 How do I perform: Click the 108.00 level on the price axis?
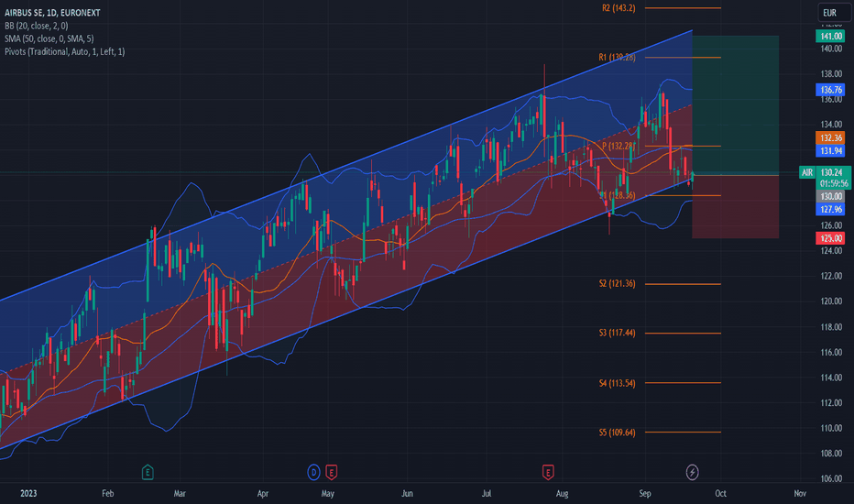click(832, 453)
